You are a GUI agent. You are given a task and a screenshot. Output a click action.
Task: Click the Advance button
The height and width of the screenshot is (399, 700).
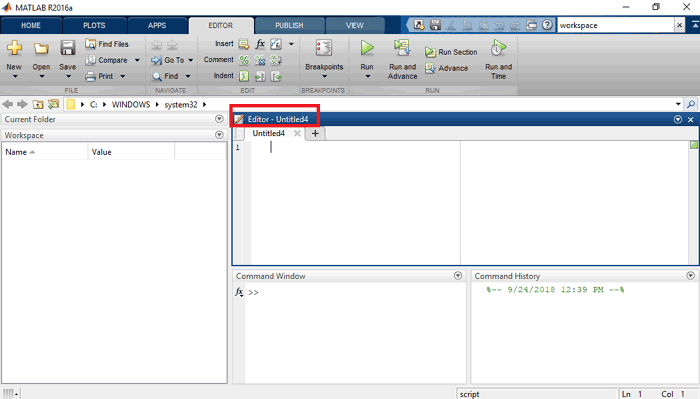pyautogui.click(x=446, y=68)
